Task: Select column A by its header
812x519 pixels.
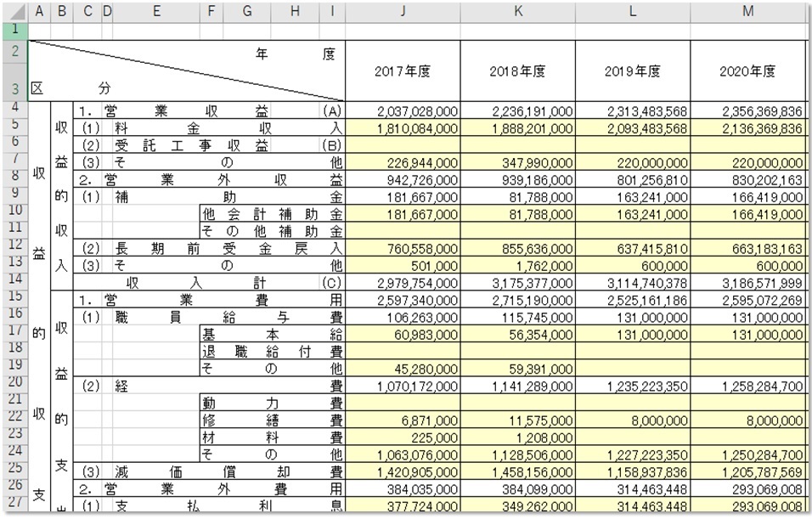Action: [x=39, y=12]
